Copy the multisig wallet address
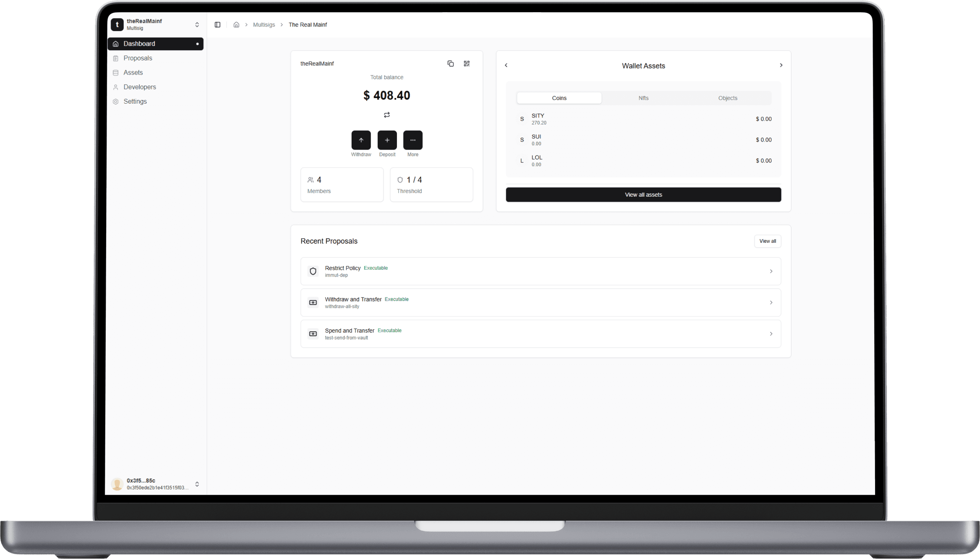The height and width of the screenshot is (559, 980). 450,63
